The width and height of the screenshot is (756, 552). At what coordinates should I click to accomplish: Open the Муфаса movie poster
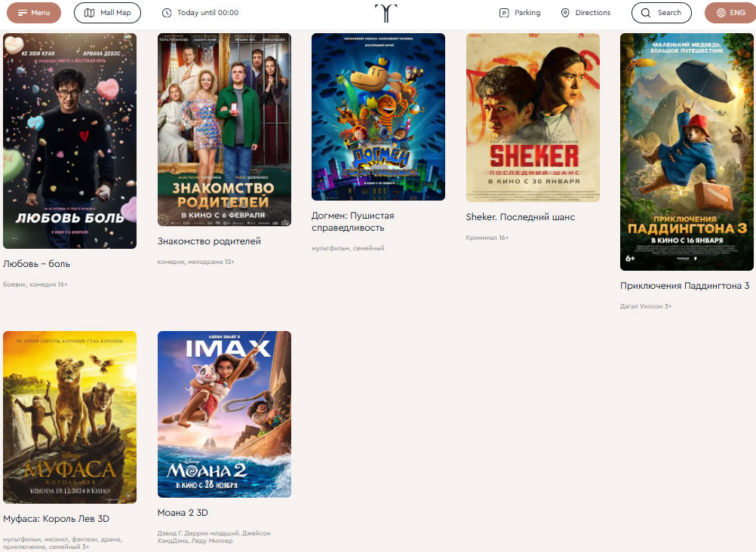[x=70, y=418]
